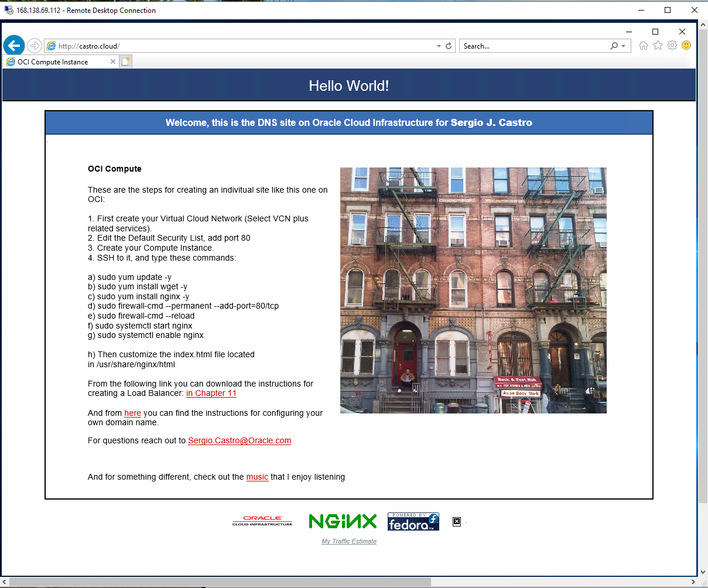Click the NGINX logo
Screen dimensions: 708x588
tap(343, 521)
